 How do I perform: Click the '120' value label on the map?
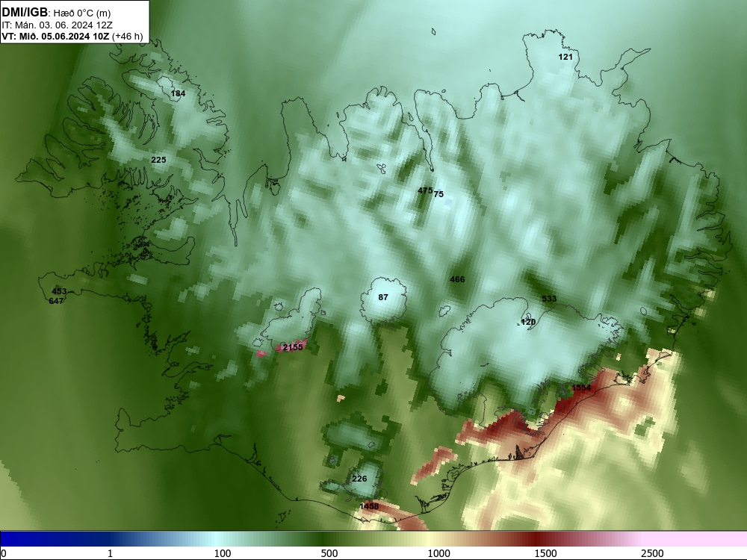pos(528,322)
